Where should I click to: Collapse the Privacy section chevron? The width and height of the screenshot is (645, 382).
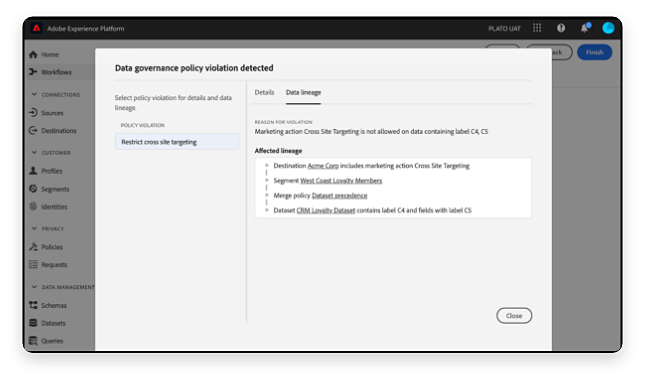(x=34, y=229)
